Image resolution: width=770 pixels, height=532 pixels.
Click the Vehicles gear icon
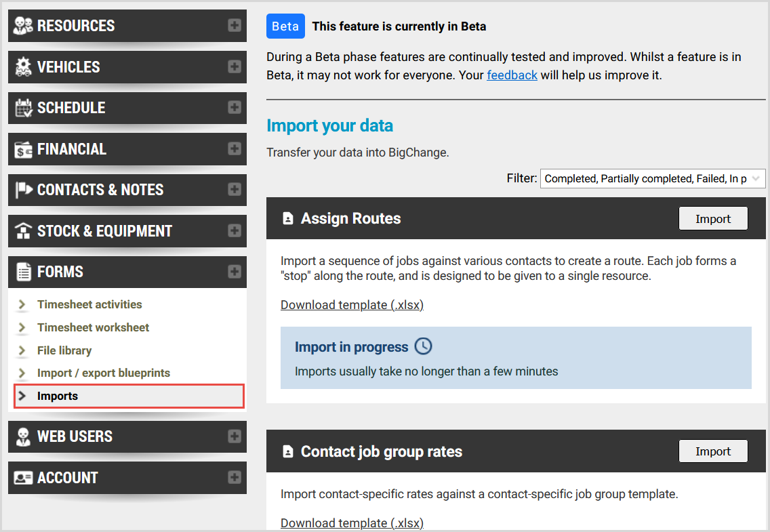[x=24, y=67]
